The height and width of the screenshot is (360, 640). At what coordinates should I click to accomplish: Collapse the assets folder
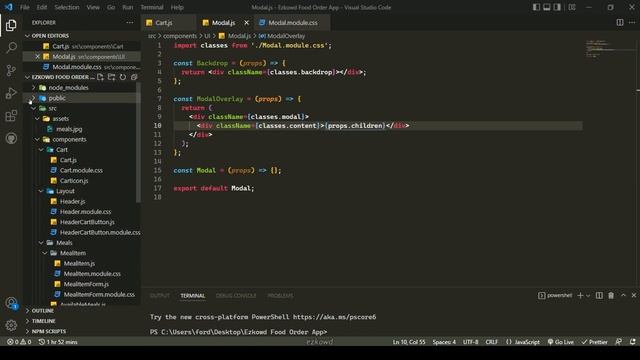click(x=37, y=119)
